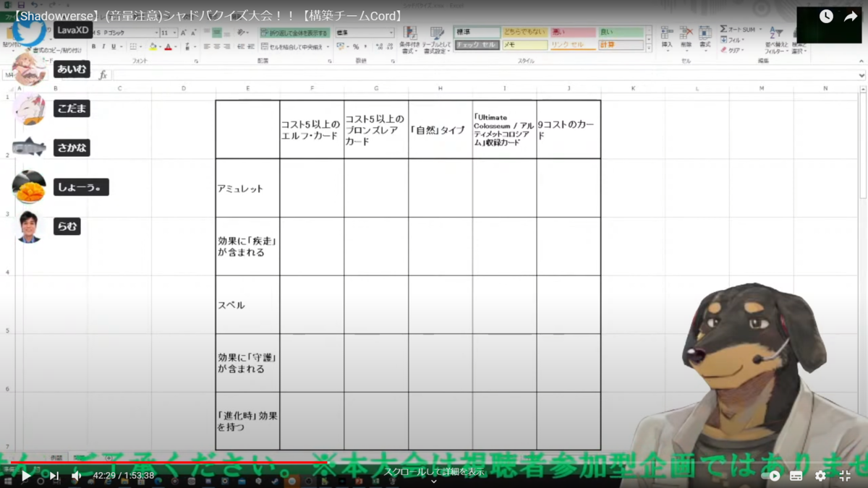Toggle middle vertical alignment
The width and height of the screenshot is (868, 488).
(x=216, y=33)
